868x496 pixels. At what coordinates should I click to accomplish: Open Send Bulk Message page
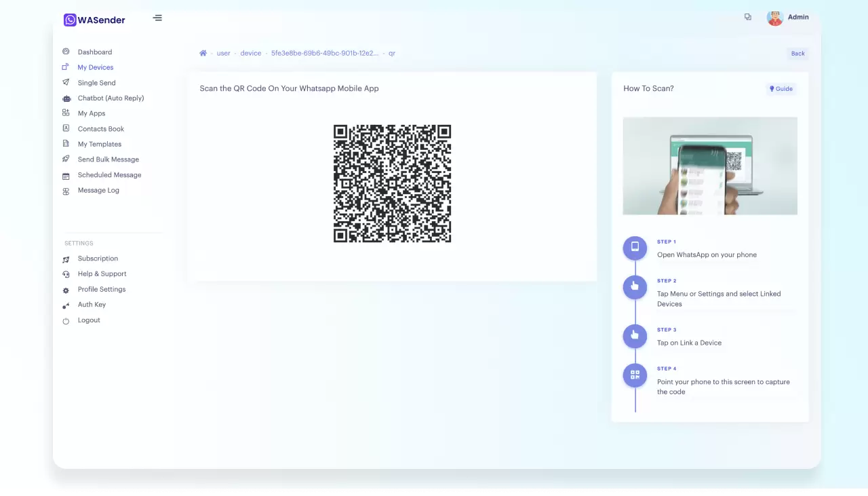(x=108, y=159)
